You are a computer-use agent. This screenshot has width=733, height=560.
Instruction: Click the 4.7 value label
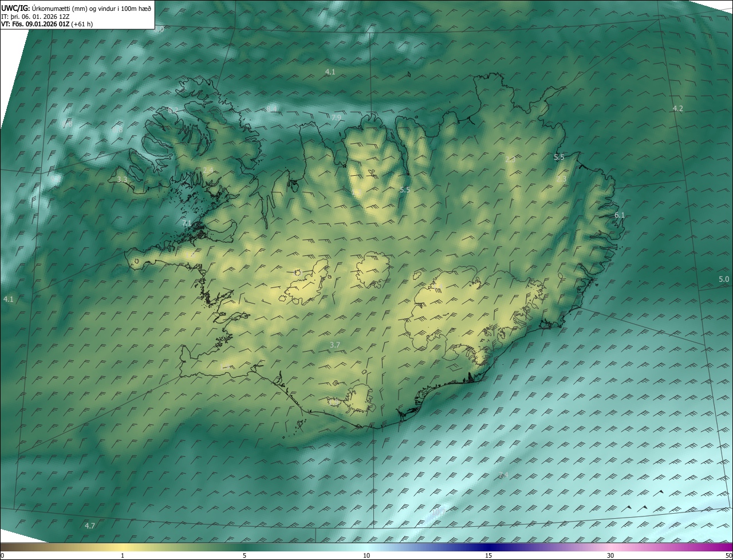click(90, 526)
